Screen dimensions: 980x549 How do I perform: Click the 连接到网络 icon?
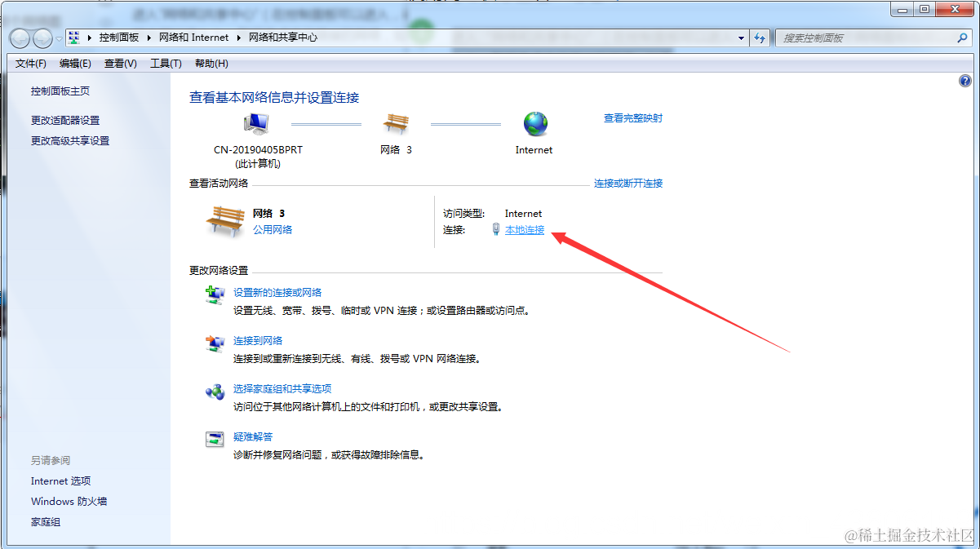(x=214, y=343)
